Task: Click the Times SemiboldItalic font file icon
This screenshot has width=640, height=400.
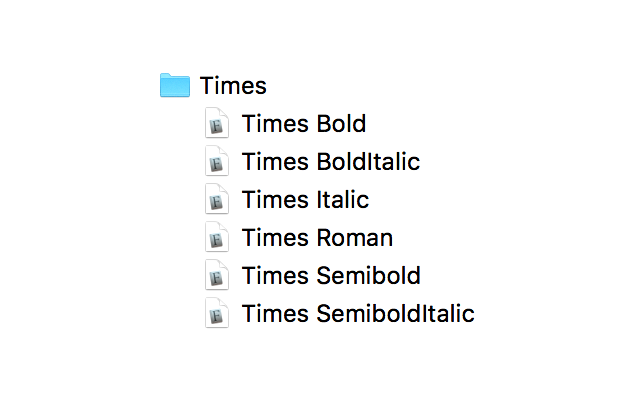Action: [217, 314]
